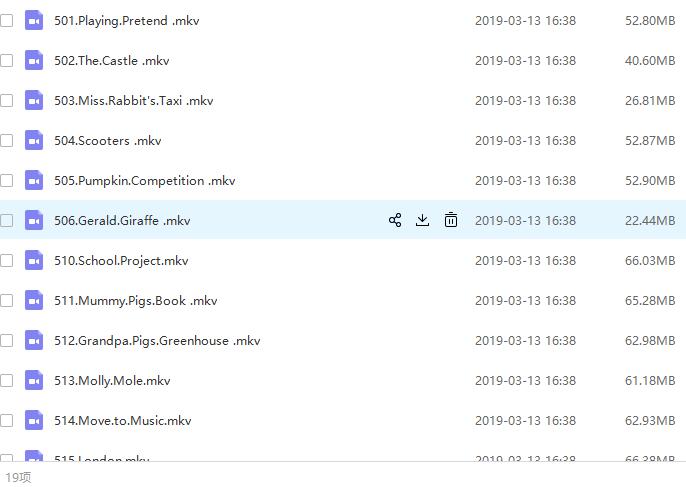Click the 62.93MB size value
This screenshot has height=487, width=686.
[x=650, y=420]
